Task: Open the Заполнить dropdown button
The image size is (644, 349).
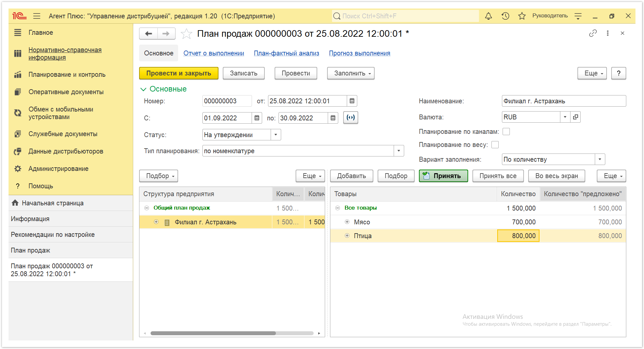Action: pos(351,73)
